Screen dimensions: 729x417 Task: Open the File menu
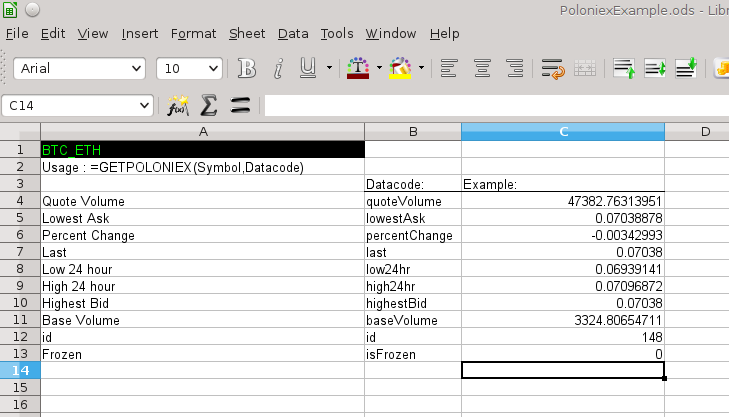click(x=17, y=33)
